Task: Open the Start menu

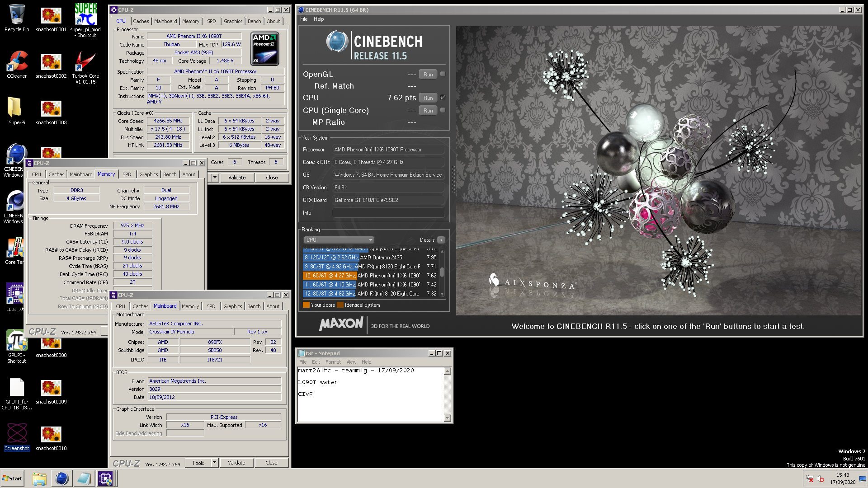Action: 12,479
